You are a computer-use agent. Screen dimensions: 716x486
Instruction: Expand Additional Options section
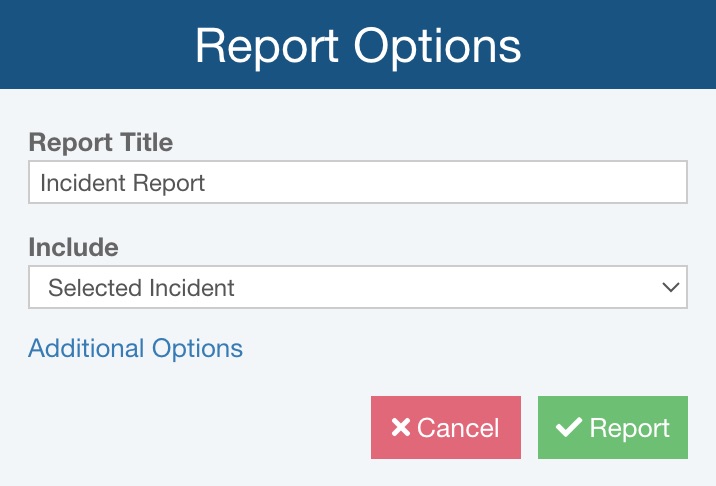pyautogui.click(x=136, y=348)
